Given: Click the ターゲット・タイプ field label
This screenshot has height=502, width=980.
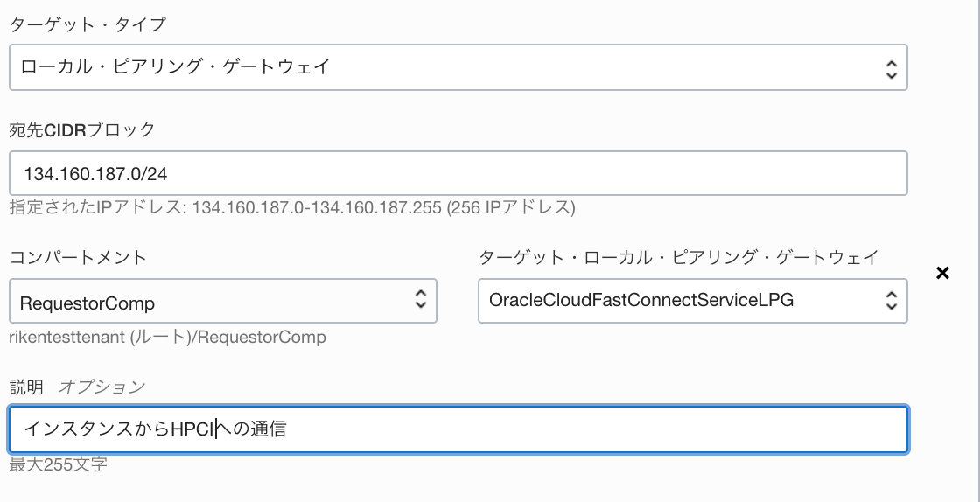Looking at the screenshot, I should coord(87,25).
